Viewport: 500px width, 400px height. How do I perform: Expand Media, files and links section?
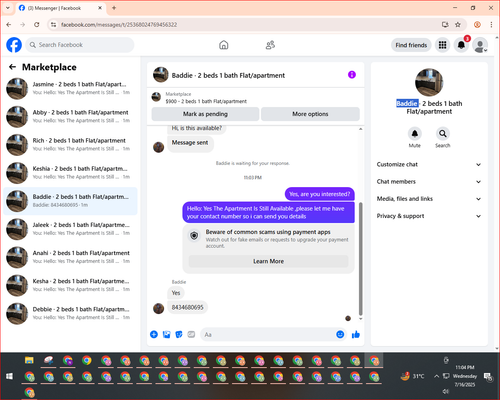[x=429, y=199]
